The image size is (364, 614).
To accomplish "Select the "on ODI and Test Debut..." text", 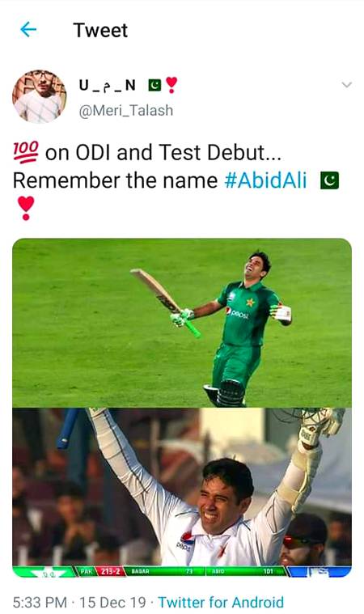I will [x=163, y=152].
